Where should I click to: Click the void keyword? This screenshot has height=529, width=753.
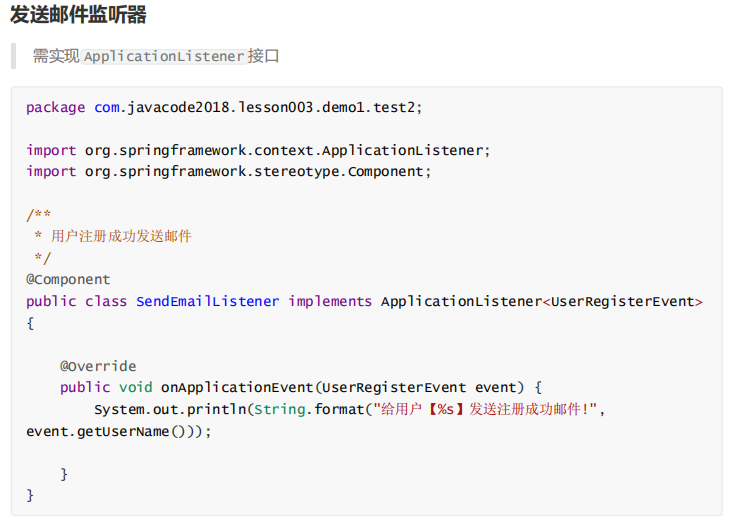click(x=135, y=387)
